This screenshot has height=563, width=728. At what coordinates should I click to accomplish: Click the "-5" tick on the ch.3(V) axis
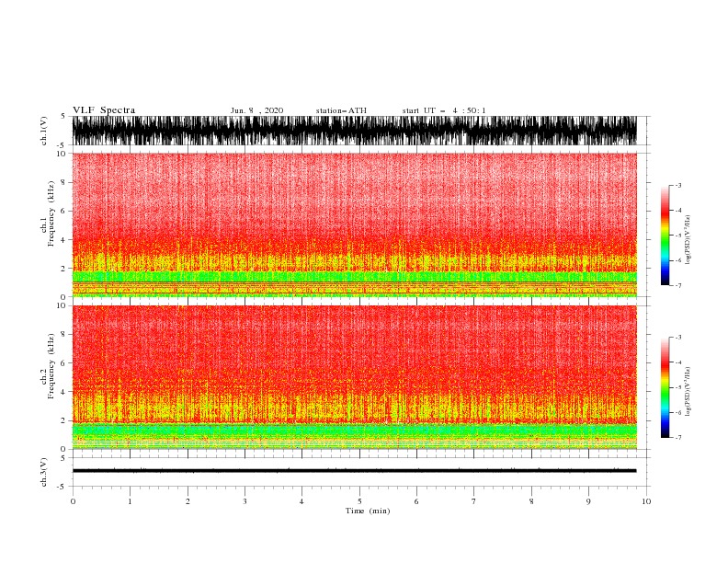click(x=63, y=487)
